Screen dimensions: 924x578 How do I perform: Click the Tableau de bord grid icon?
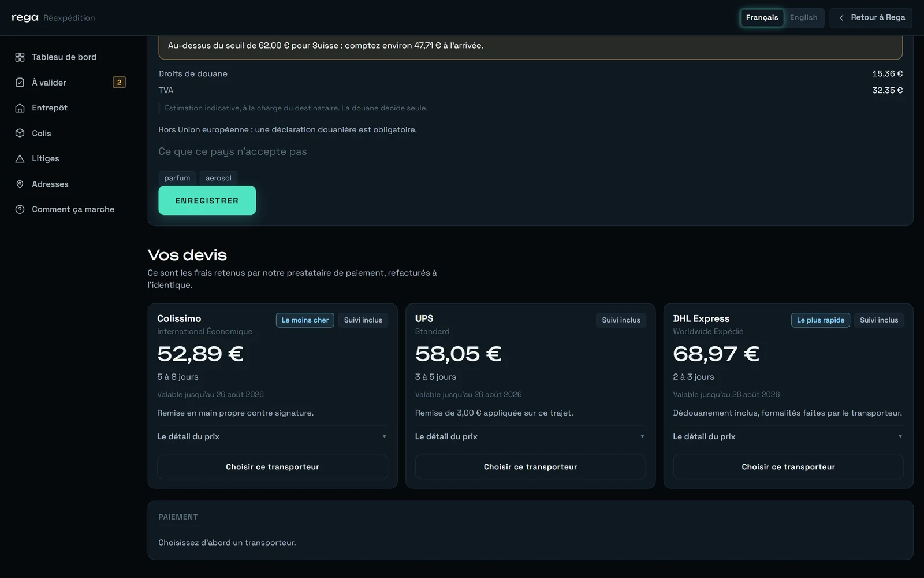20,57
